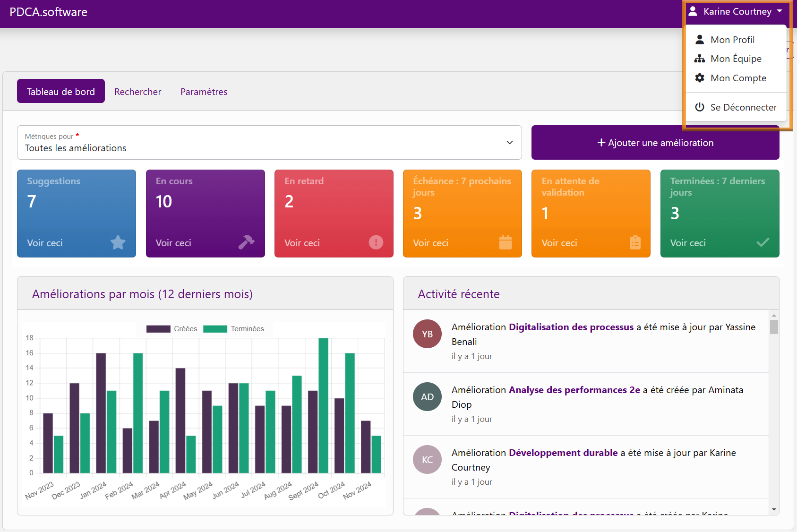Open Développement durable improvement link
The width and height of the screenshot is (797, 532).
coord(563,453)
